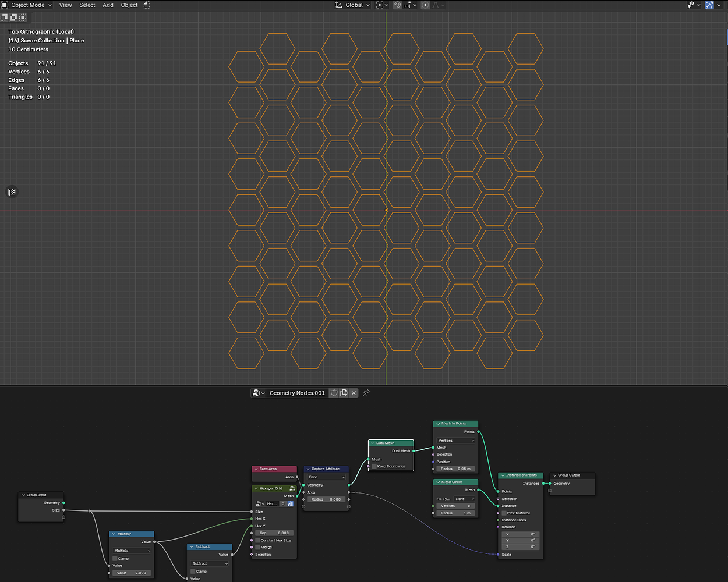Open the Multiply operation dropdown

(x=132, y=551)
